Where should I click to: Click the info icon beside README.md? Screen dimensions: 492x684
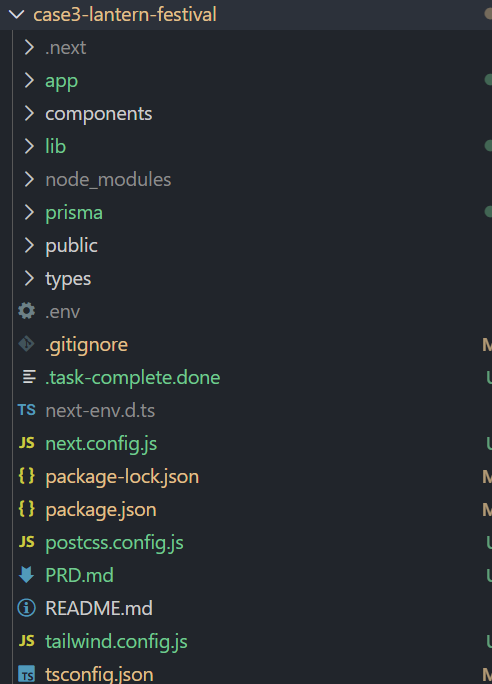point(27,608)
